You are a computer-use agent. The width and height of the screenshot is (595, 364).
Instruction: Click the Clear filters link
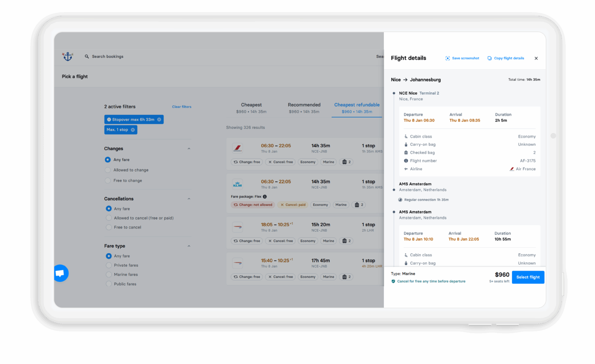[182, 107]
